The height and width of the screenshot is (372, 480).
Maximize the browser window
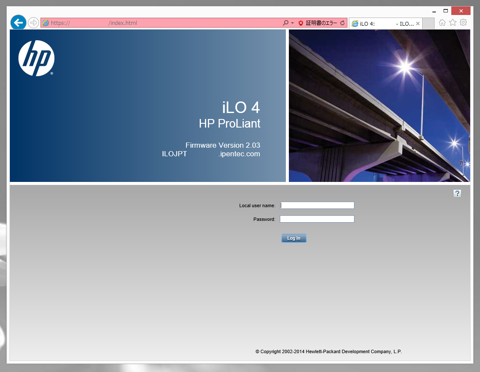pyautogui.click(x=445, y=11)
